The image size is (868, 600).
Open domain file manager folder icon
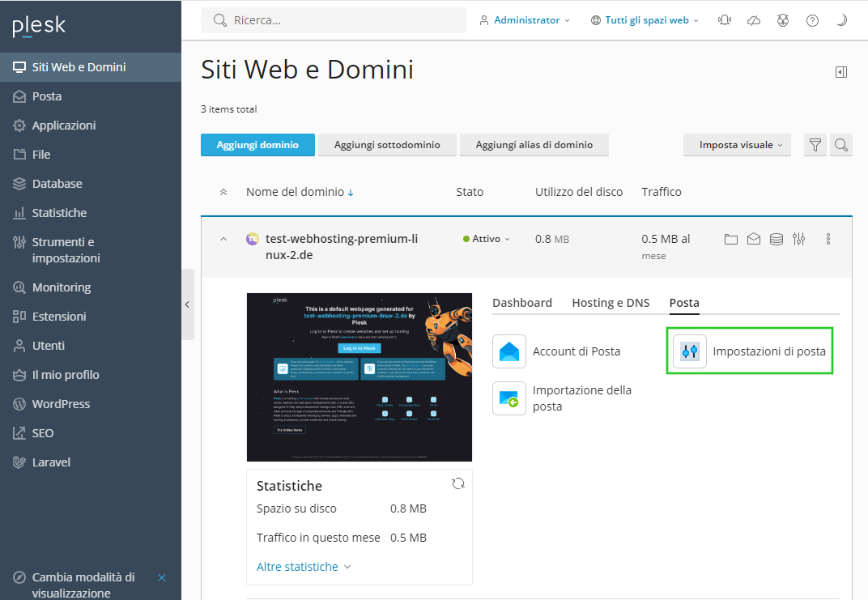tap(730, 239)
